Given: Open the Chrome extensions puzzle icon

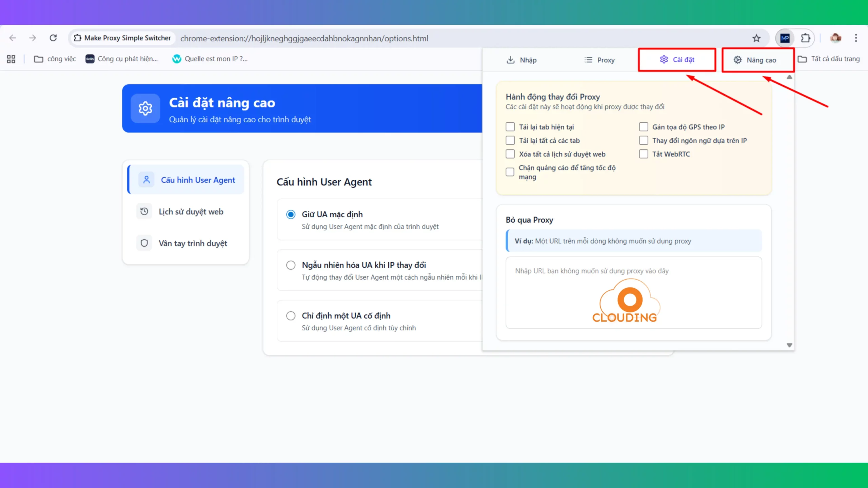Looking at the screenshot, I should click(x=806, y=38).
